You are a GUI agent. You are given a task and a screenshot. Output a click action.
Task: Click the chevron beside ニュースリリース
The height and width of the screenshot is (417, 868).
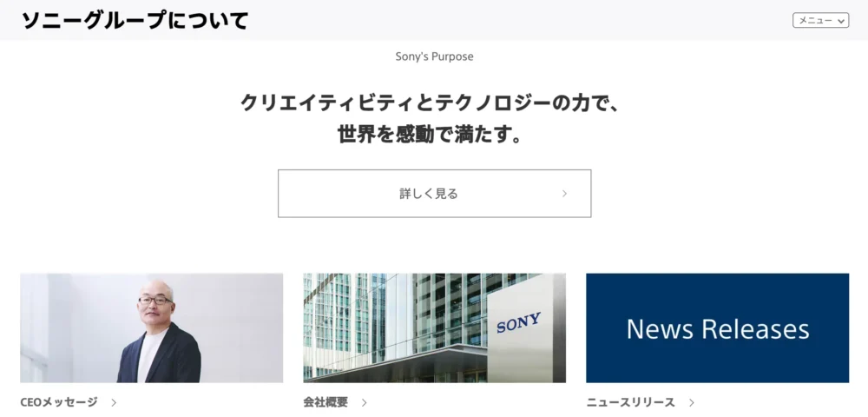(x=692, y=402)
